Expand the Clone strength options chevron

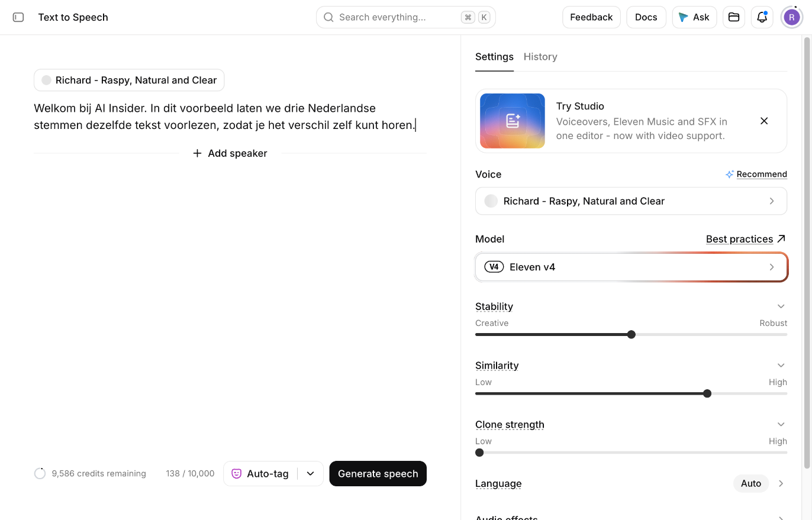[781, 425]
